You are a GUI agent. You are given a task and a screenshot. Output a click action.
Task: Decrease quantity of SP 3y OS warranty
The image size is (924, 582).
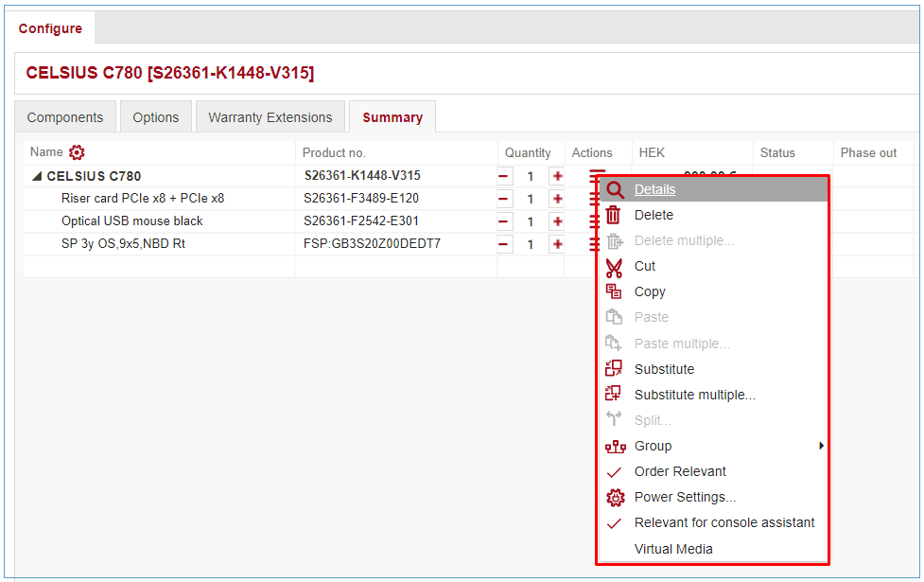coord(504,244)
